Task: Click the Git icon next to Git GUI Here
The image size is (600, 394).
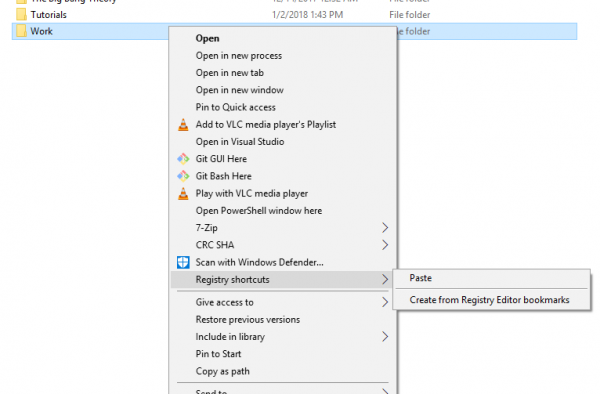Action: [183, 159]
